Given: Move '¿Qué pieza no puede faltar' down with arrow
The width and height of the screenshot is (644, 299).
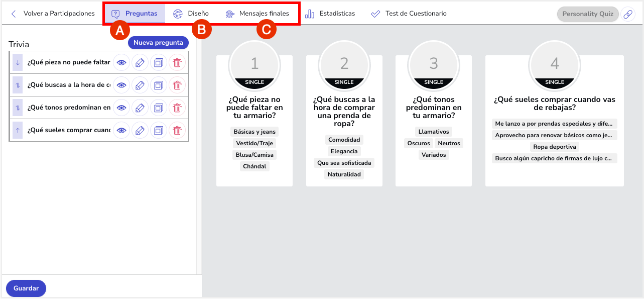Looking at the screenshot, I should [18, 63].
